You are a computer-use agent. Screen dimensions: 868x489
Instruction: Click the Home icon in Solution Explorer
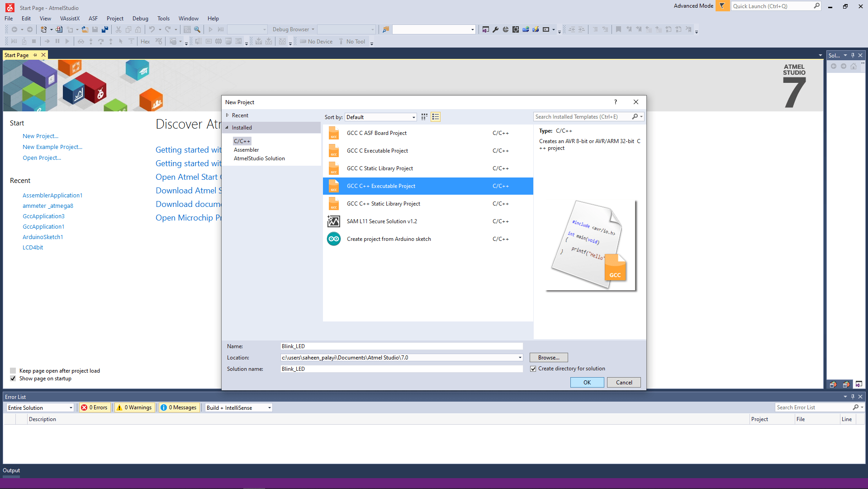click(854, 66)
